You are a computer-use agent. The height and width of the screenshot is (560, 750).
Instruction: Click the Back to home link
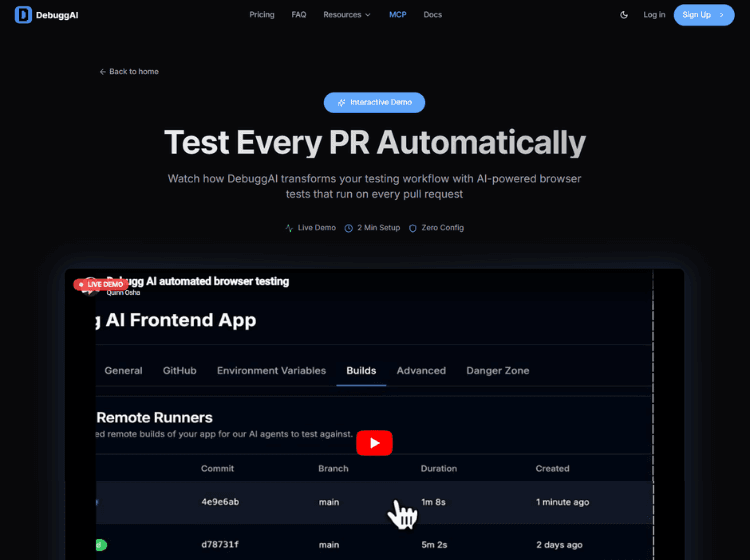[x=129, y=72]
